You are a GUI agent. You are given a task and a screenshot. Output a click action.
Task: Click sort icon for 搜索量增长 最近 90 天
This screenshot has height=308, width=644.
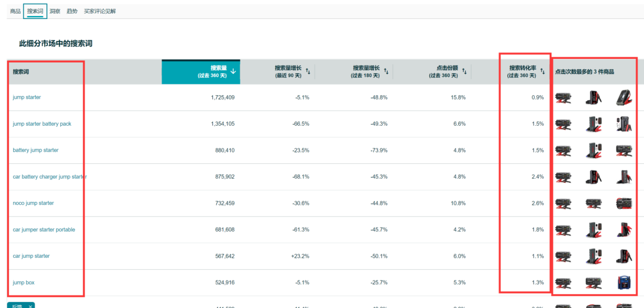[x=308, y=71]
